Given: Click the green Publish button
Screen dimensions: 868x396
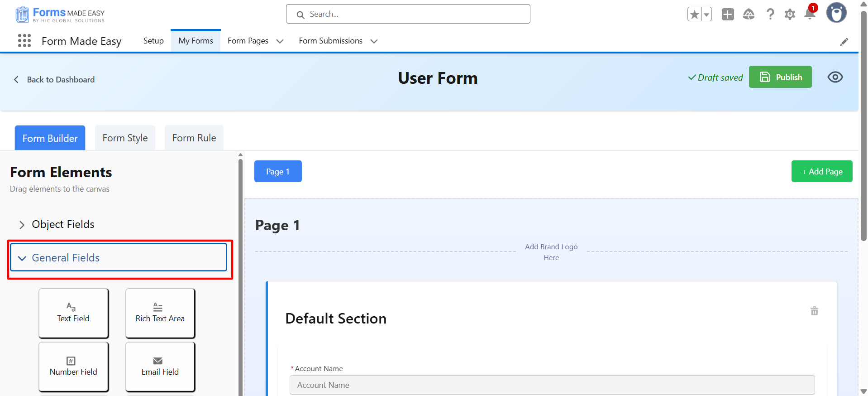Looking at the screenshot, I should tap(780, 77).
